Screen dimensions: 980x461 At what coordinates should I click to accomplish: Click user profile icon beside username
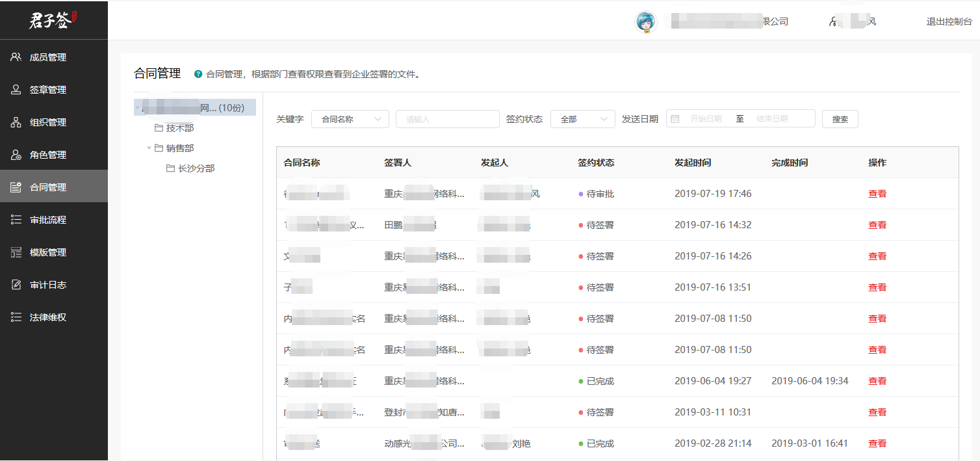click(x=833, y=21)
